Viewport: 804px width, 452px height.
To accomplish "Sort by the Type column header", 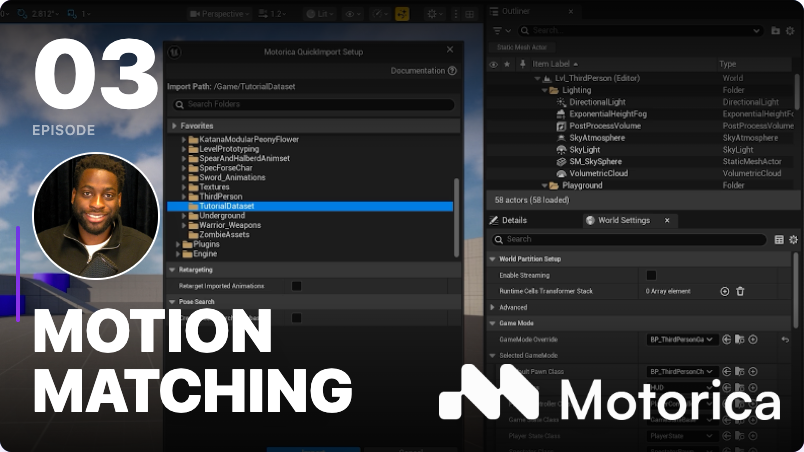I will (x=728, y=64).
